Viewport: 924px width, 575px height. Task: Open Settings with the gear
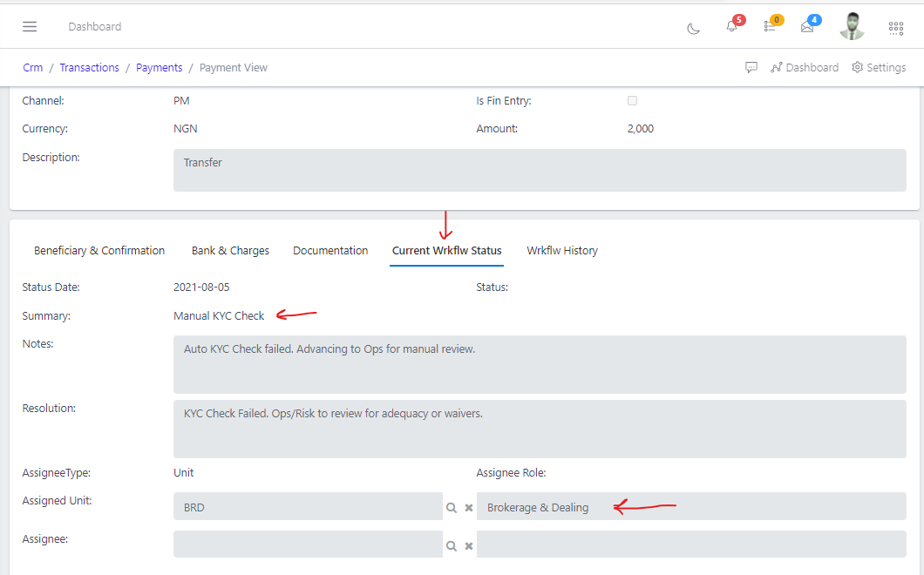(878, 67)
